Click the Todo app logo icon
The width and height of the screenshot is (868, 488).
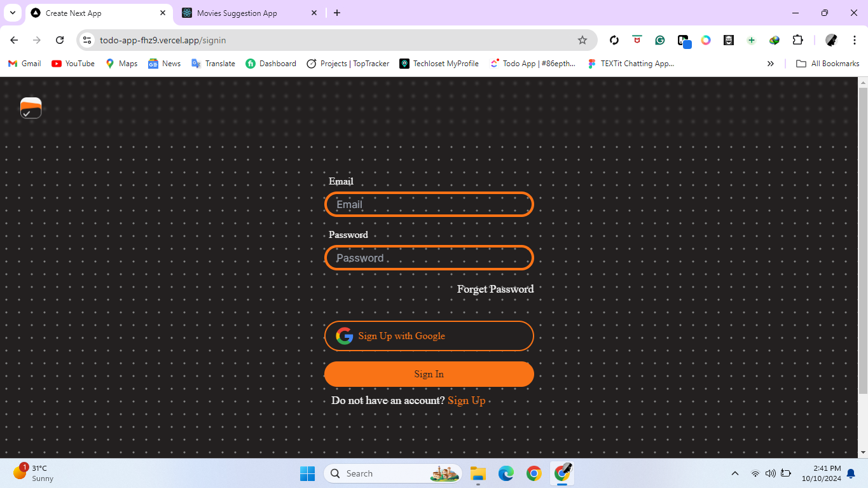coord(31,108)
